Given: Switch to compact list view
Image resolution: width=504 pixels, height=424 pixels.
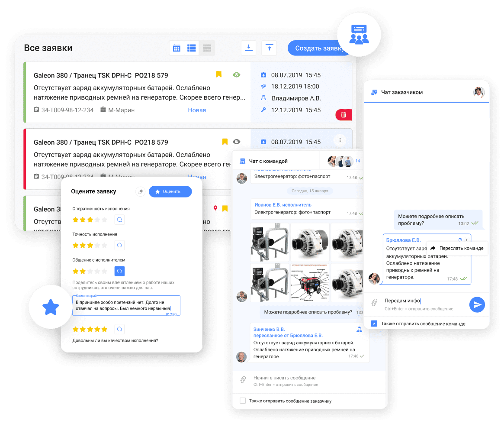Looking at the screenshot, I should point(207,48).
